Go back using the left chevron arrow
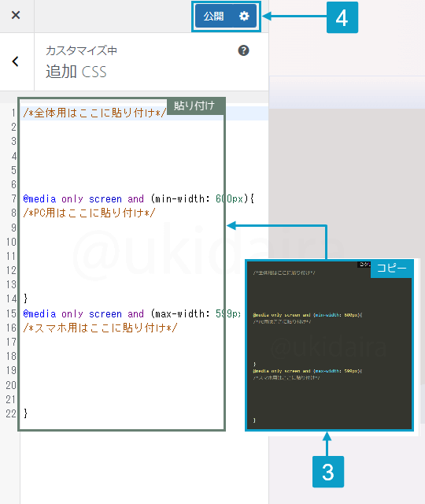The width and height of the screenshot is (425, 504). [x=16, y=61]
